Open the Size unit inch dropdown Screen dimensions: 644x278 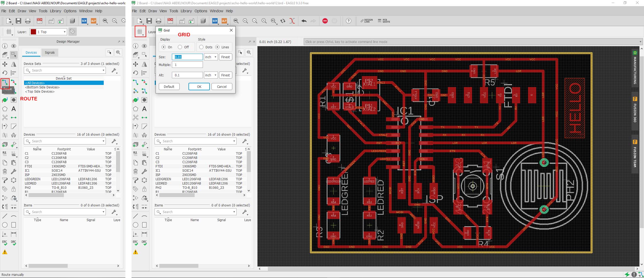coord(211,57)
